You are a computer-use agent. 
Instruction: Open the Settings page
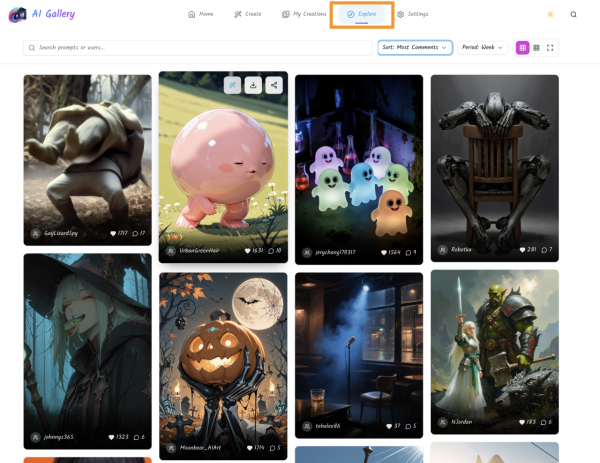[x=412, y=14]
